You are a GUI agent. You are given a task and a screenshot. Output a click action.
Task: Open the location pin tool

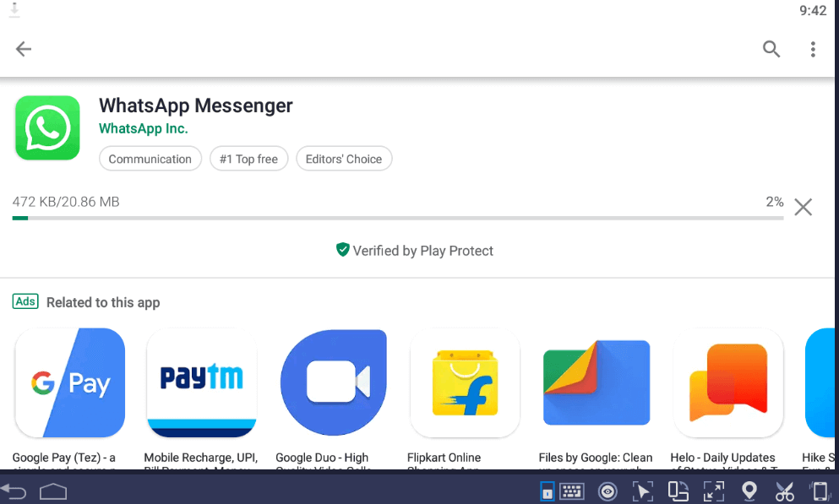tap(749, 491)
